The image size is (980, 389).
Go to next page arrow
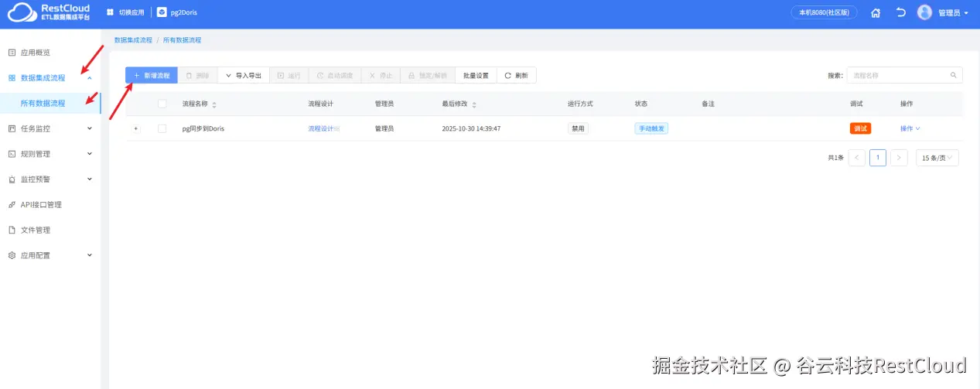tap(899, 158)
